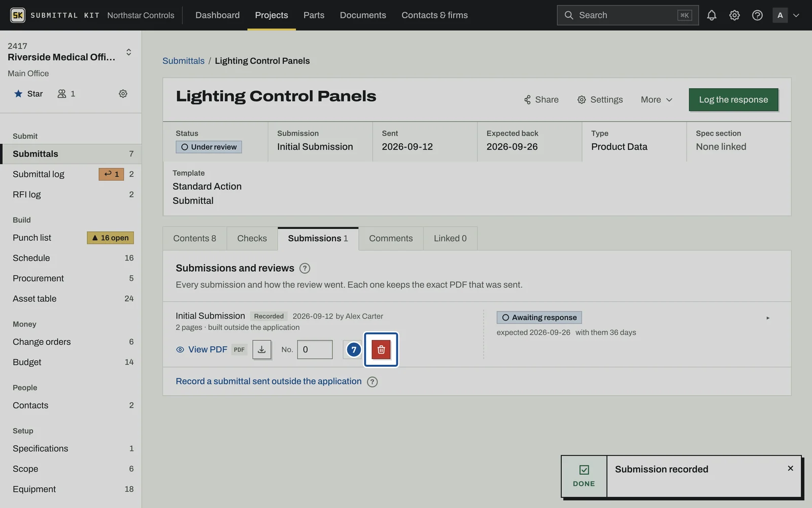Open the Documents menu
The image size is (812, 508).
[363, 15]
